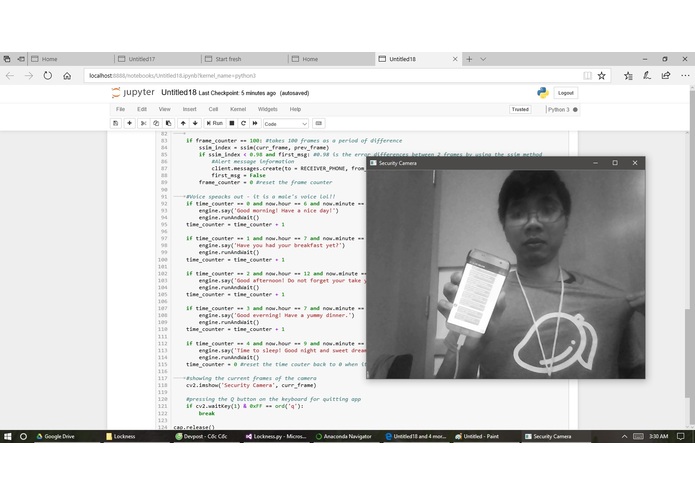
Task: Open the Insert menu in Jupyter
Action: pos(189,109)
